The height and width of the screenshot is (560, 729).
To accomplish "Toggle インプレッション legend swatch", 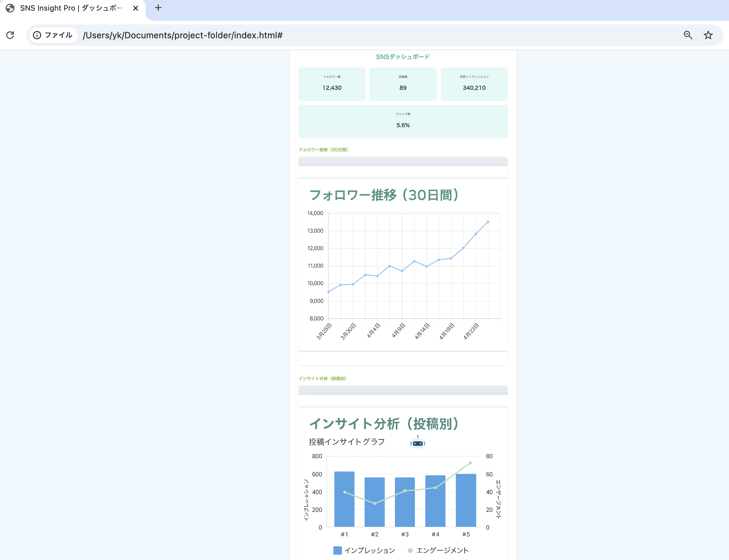I will pyautogui.click(x=337, y=550).
